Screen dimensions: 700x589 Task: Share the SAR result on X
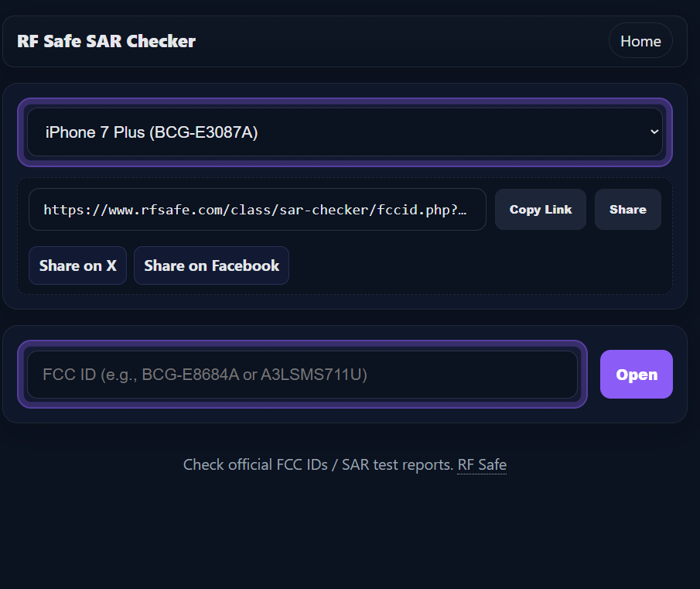point(77,265)
